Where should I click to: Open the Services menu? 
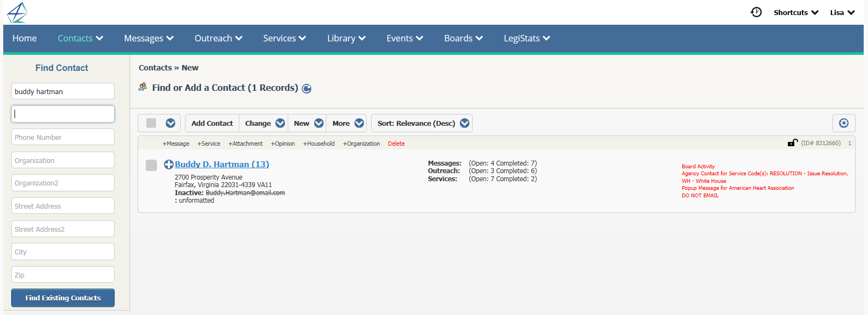pyautogui.click(x=284, y=38)
